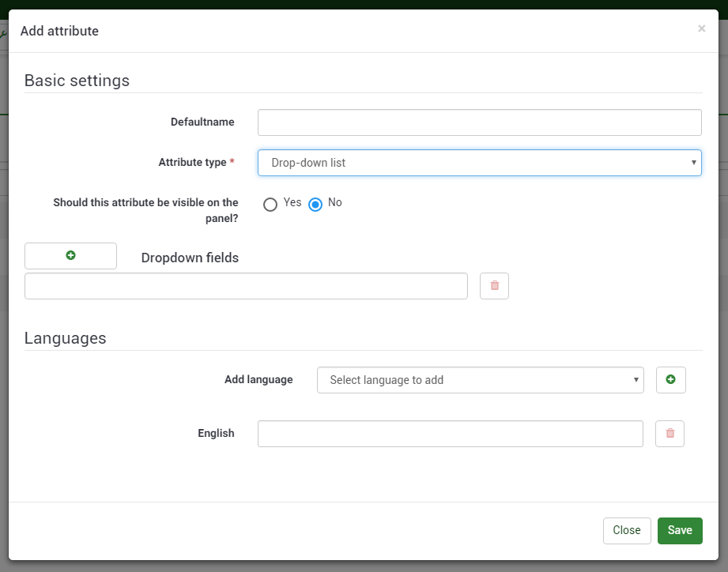Delete the dropdown field with trash icon
Image resolution: width=728 pixels, height=572 pixels.
point(494,286)
